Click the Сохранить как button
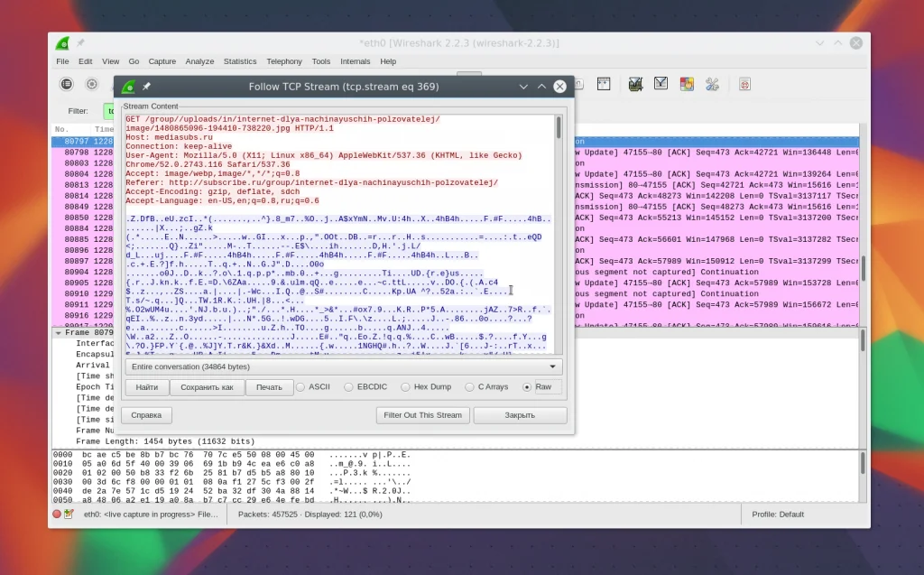Screen dimensions: 924x575 [207, 387]
